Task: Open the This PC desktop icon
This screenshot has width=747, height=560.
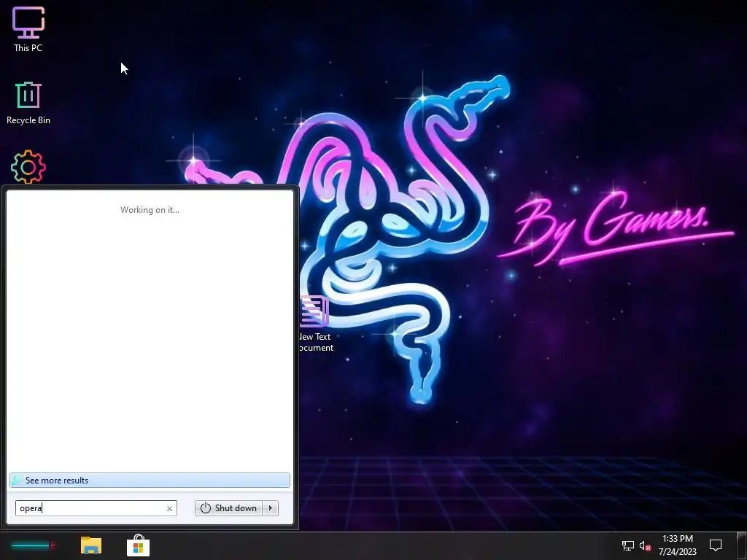Action: pyautogui.click(x=28, y=29)
